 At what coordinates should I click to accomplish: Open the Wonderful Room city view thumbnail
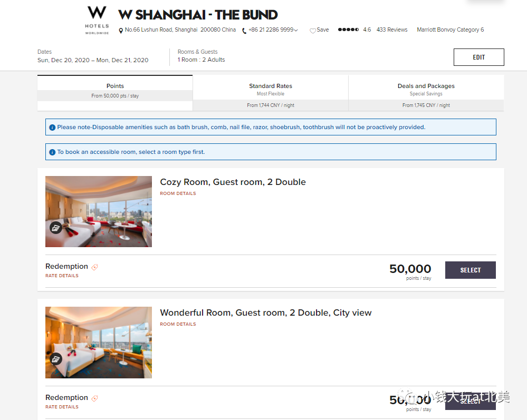click(99, 343)
